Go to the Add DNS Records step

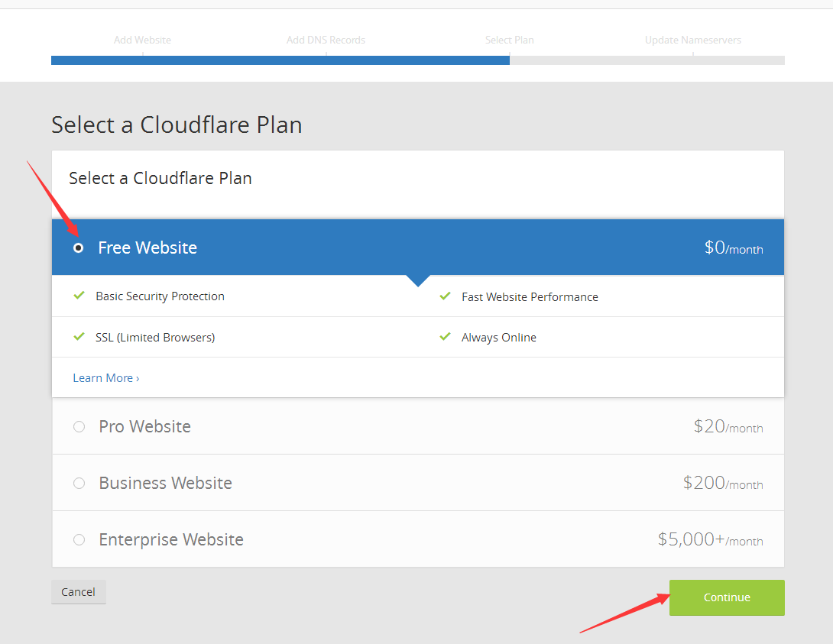pos(326,40)
